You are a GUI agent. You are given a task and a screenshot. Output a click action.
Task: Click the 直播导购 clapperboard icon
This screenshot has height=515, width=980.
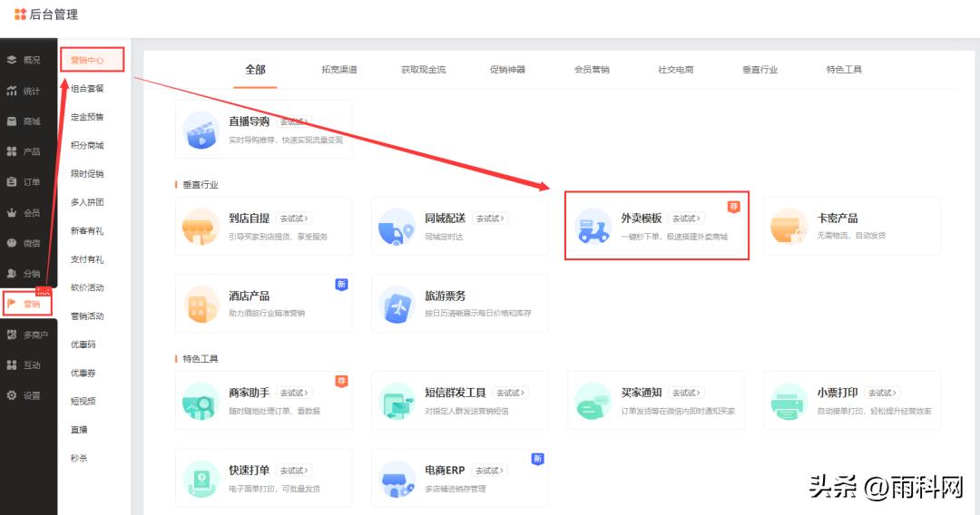201,131
